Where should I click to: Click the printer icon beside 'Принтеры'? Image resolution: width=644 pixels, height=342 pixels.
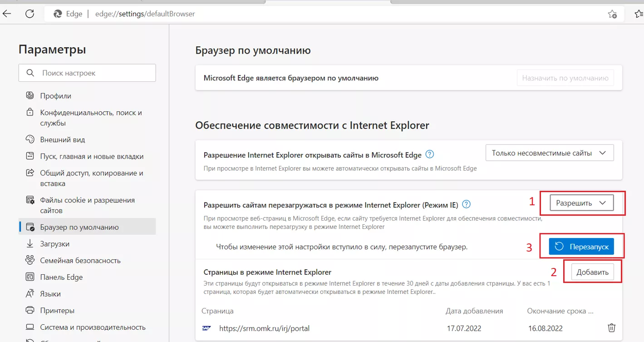point(30,311)
